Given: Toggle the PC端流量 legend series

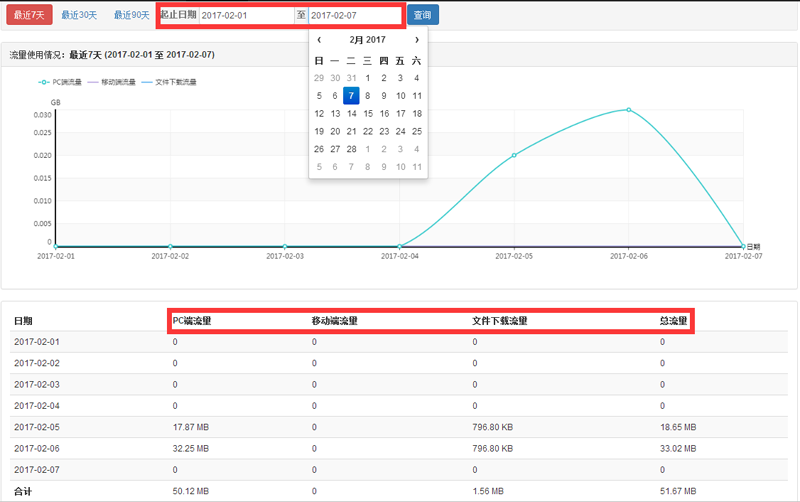Looking at the screenshot, I should pyautogui.click(x=62, y=82).
